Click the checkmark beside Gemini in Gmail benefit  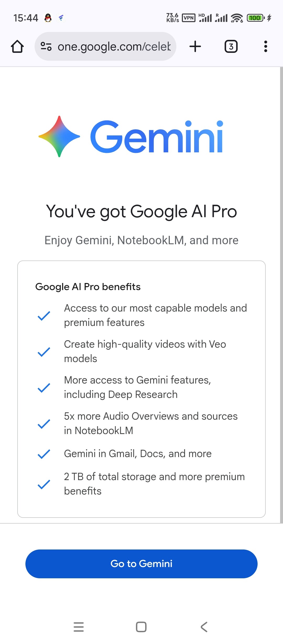click(x=44, y=454)
